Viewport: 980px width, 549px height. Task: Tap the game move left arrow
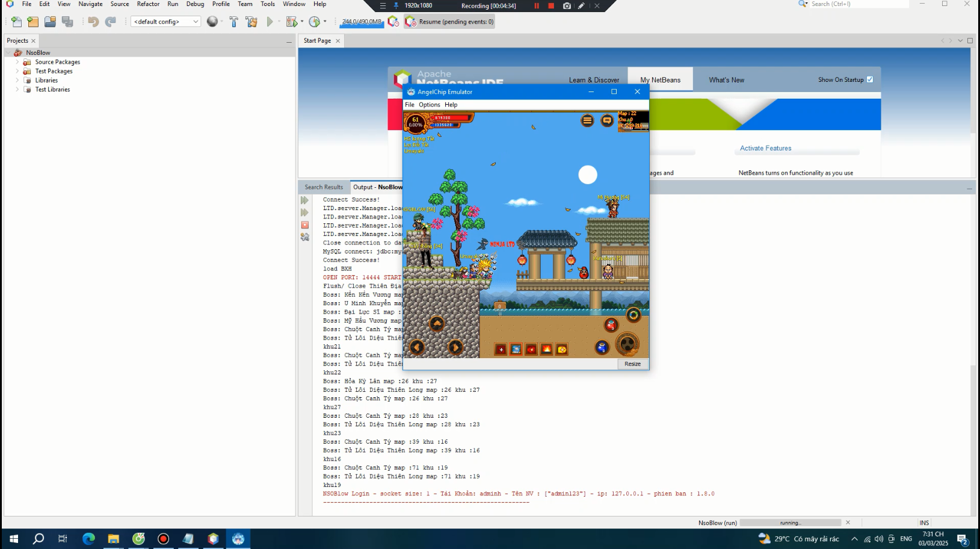(417, 347)
